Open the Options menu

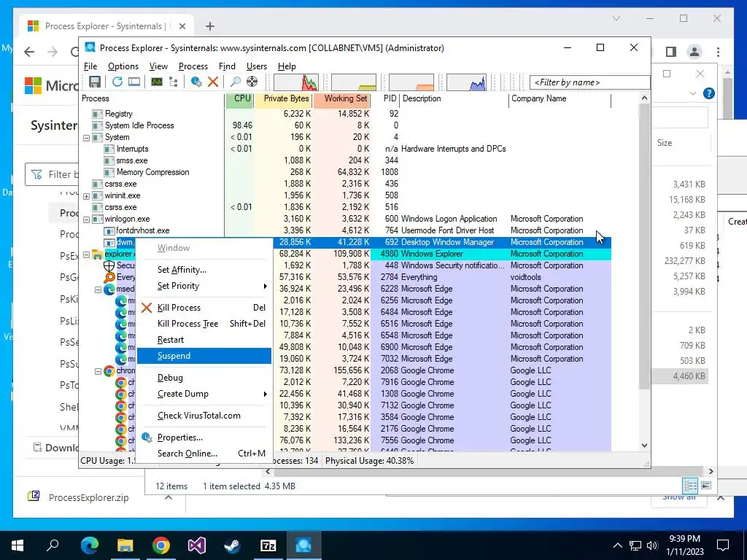click(x=123, y=66)
